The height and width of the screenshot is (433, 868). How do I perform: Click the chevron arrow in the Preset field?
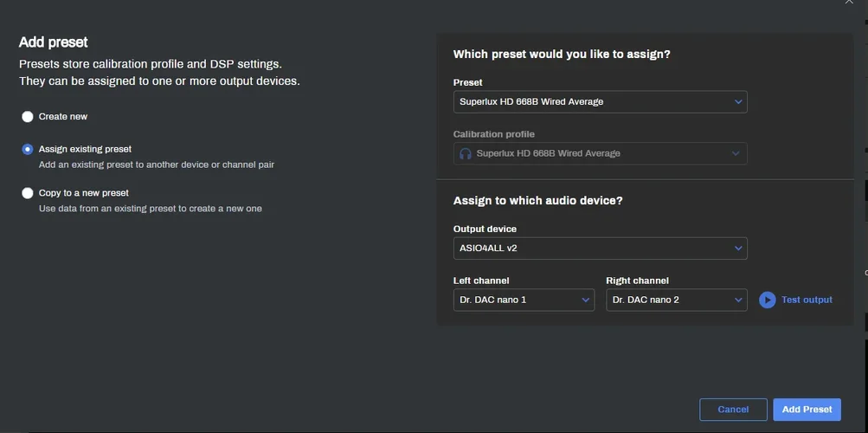coord(738,102)
